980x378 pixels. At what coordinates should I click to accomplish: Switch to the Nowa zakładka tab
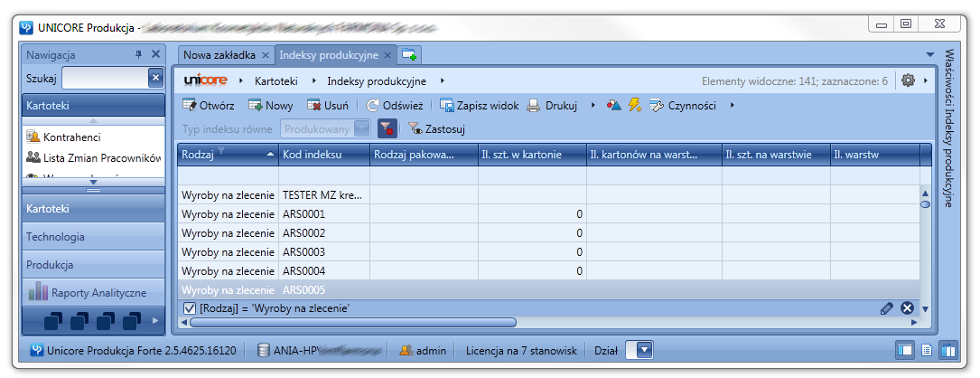219,55
